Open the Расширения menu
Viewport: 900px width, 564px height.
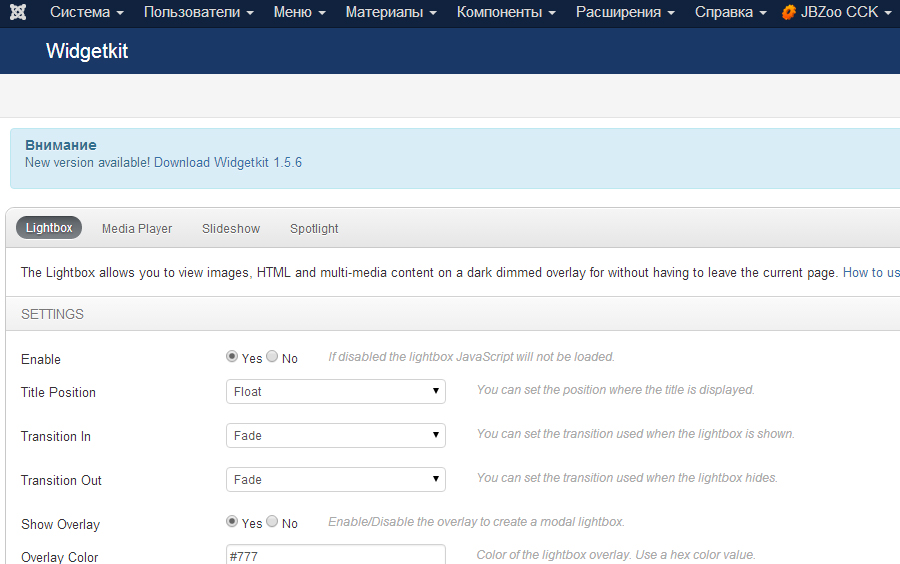[625, 13]
